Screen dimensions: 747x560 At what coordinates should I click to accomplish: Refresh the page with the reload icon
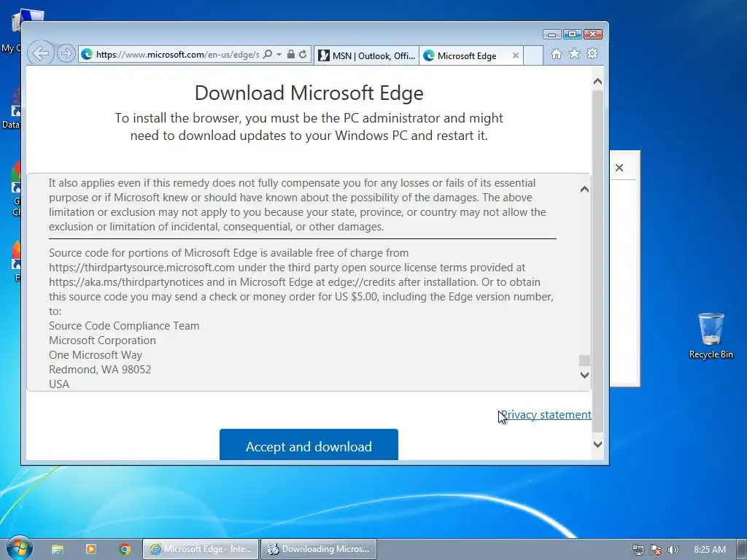tap(303, 54)
